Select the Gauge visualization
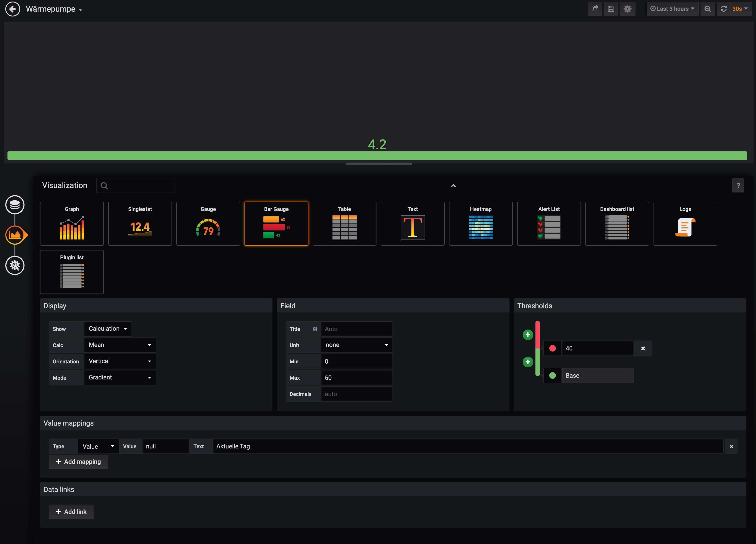Screen dimensions: 756x544 pos(208,223)
